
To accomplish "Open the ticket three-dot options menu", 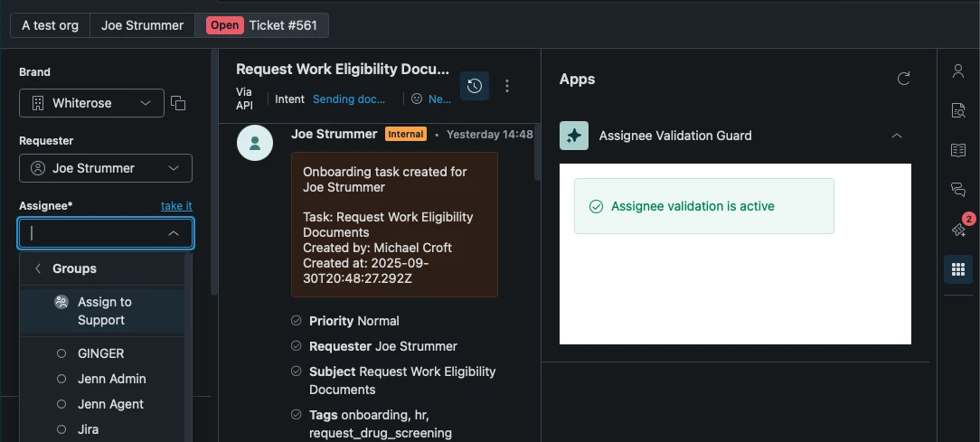I will tap(507, 86).
